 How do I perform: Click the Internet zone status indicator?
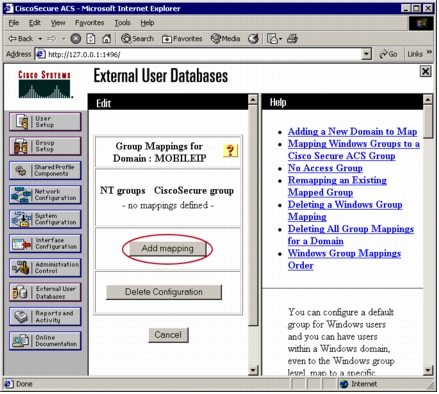click(359, 384)
